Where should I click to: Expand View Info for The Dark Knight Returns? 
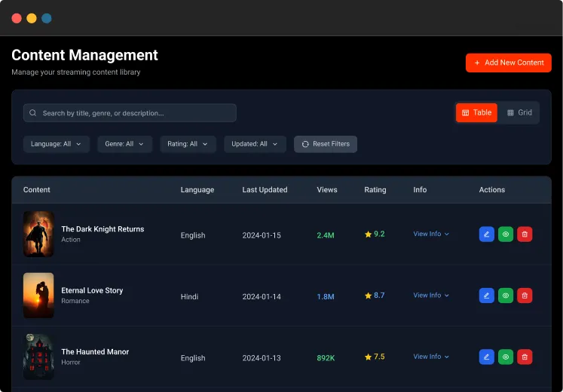pos(431,234)
